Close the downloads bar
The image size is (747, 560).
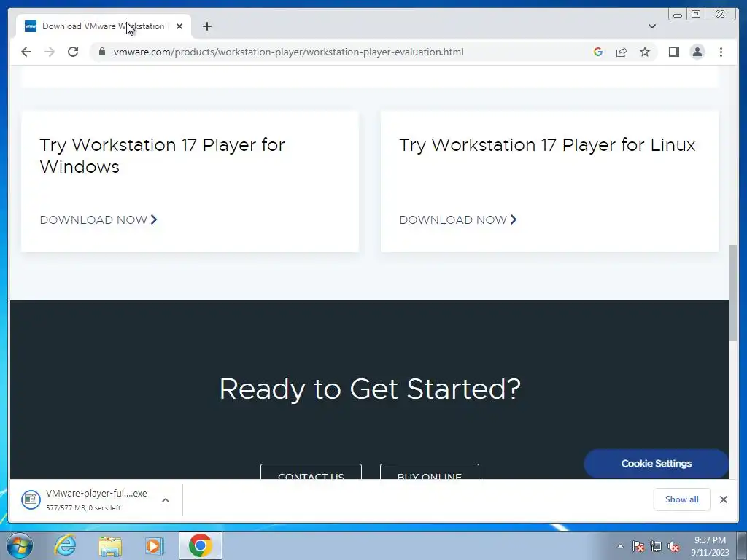click(724, 499)
